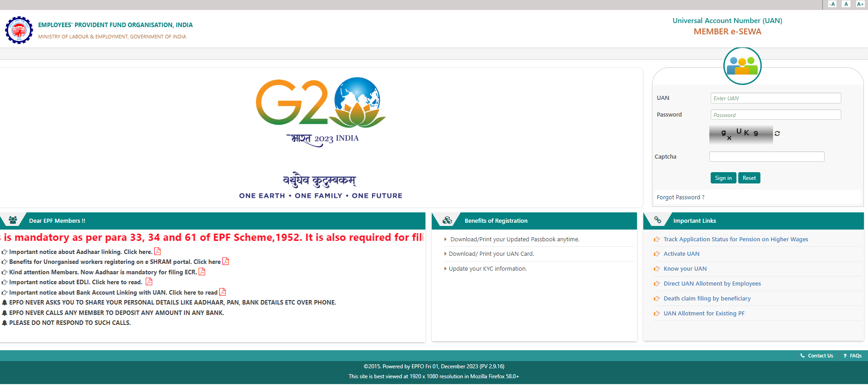The height and width of the screenshot is (385, 868).
Task: Click the Dear EPF Members group icon
Action: pos(13,220)
